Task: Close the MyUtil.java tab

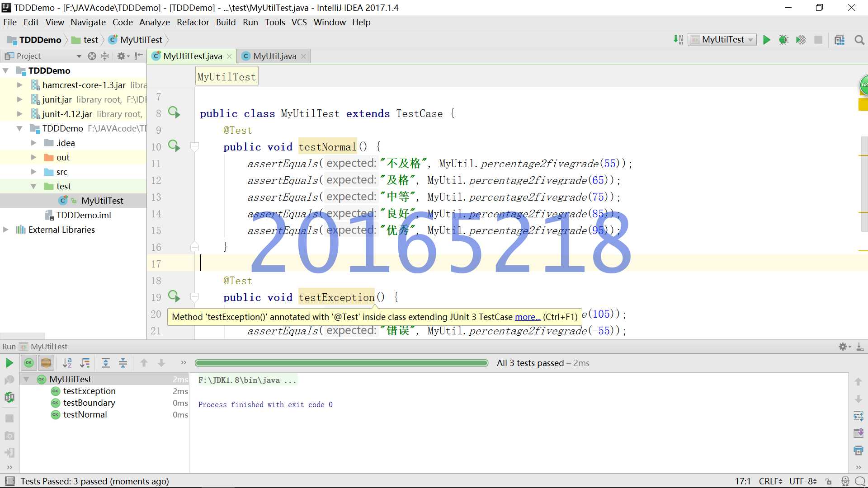Action: pos(303,56)
